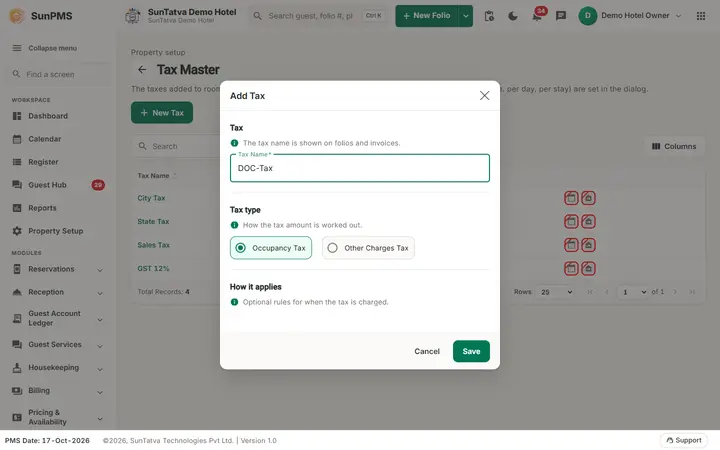Click the calendar icon in City Tax row
This screenshot has height=450, width=720.
(571, 198)
